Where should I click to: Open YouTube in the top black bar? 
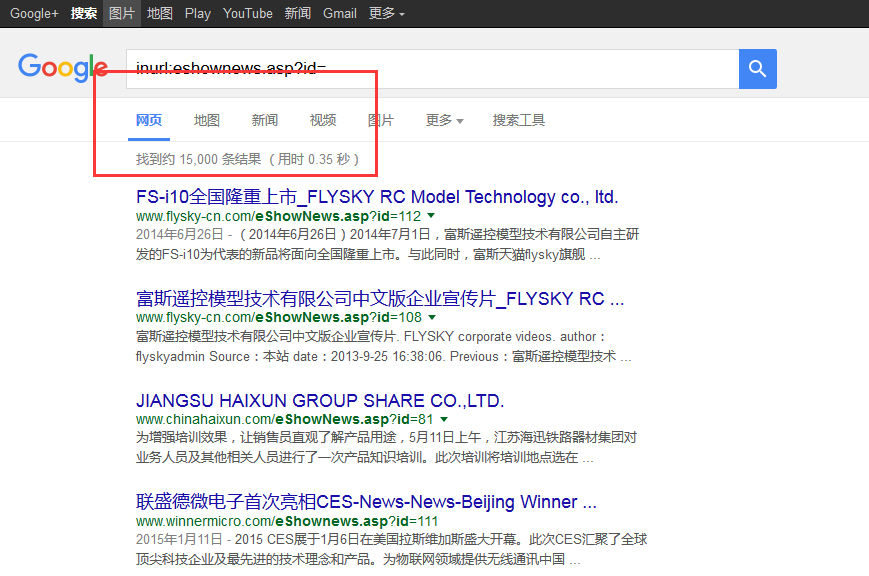point(248,13)
